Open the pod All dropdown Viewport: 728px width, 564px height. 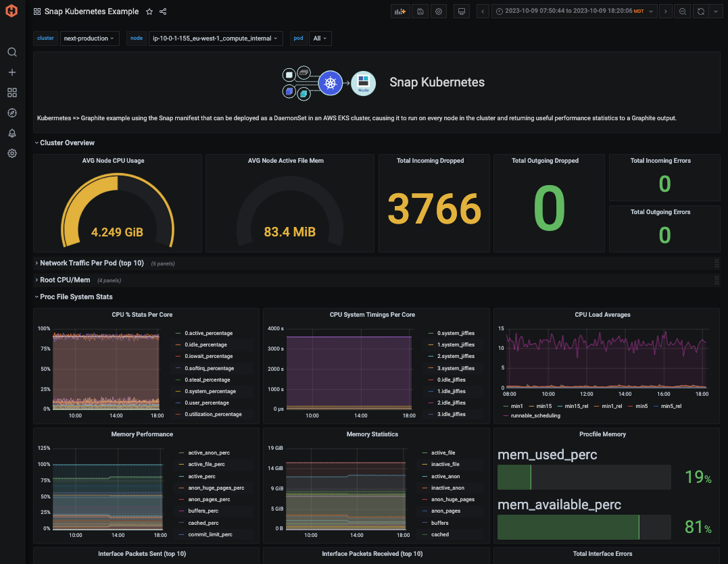320,39
